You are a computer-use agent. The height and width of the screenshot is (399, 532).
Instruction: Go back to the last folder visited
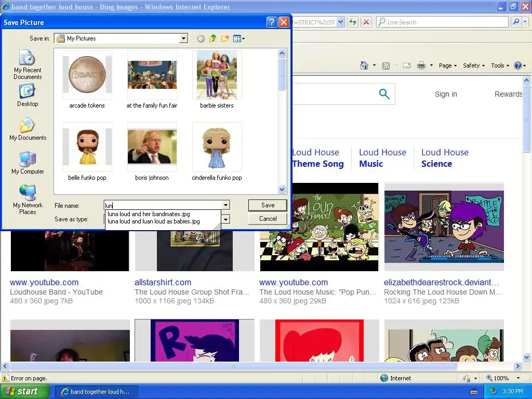point(201,38)
